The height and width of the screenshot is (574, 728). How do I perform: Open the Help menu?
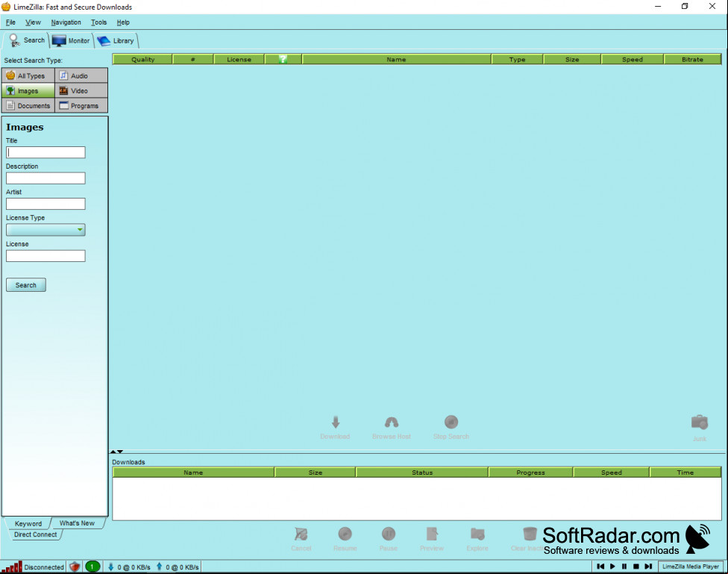coord(123,22)
